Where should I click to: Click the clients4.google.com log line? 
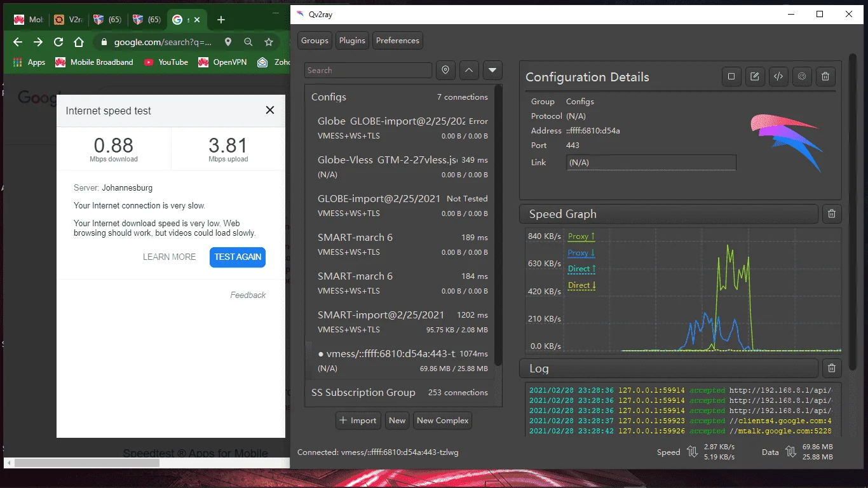click(x=680, y=421)
